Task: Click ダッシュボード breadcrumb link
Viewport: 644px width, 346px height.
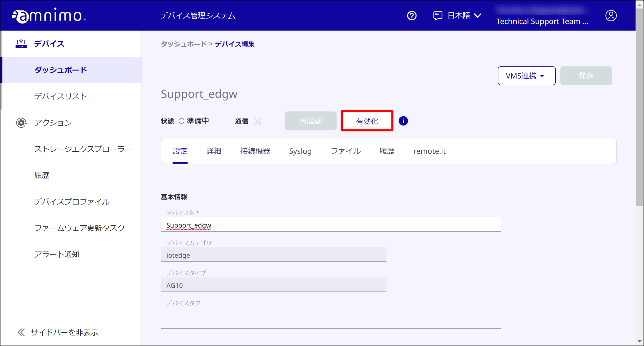Action: coord(184,44)
